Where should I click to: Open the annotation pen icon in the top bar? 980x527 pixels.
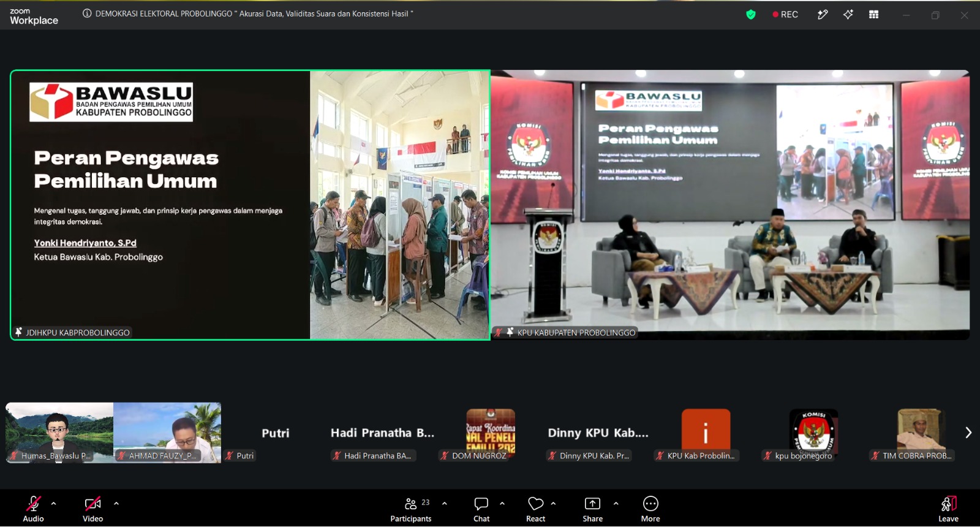coord(823,14)
